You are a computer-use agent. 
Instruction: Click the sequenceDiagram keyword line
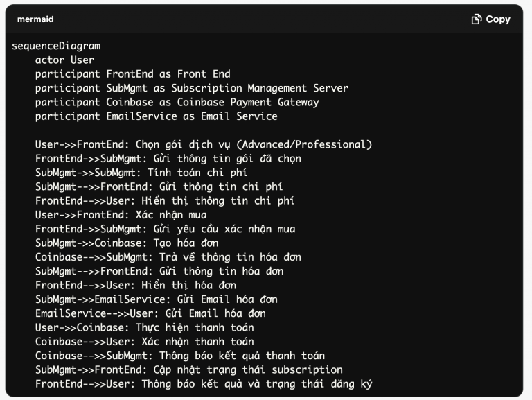pyautogui.click(x=56, y=46)
